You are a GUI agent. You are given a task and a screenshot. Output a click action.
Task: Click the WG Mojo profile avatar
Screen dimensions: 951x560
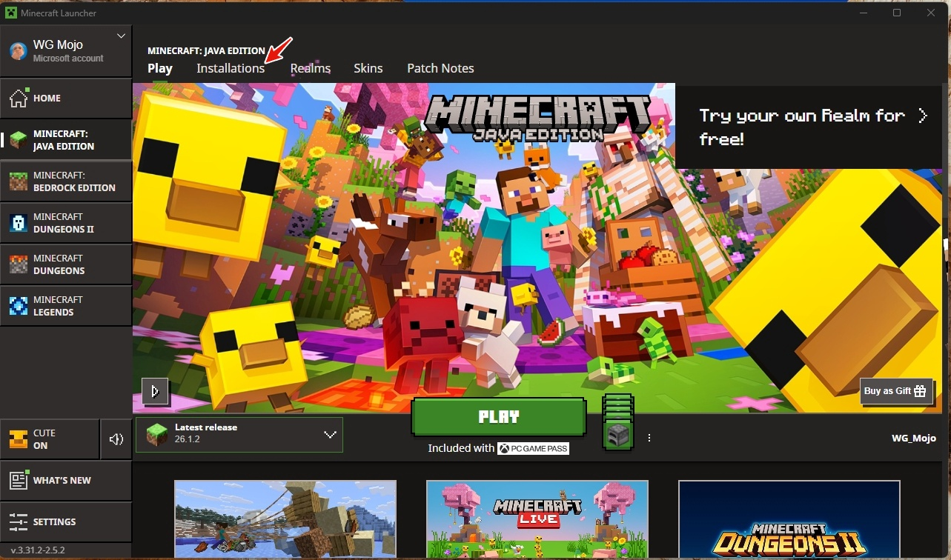click(18, 50)
